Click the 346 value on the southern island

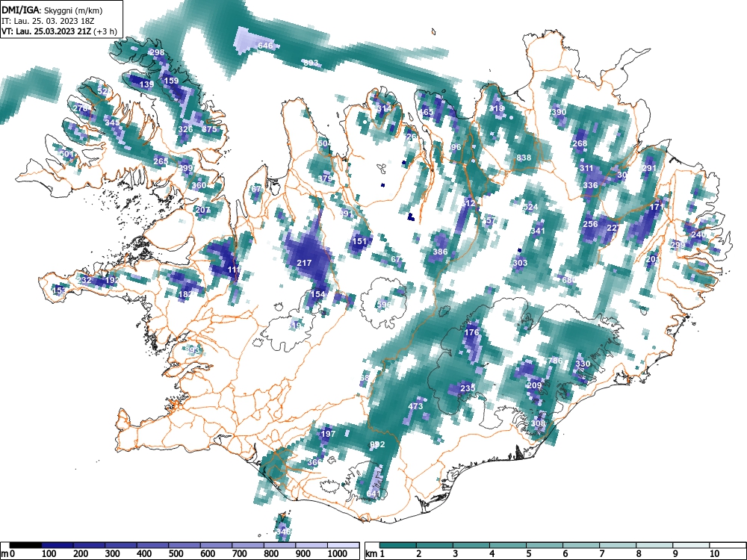(x=283, y=532)
